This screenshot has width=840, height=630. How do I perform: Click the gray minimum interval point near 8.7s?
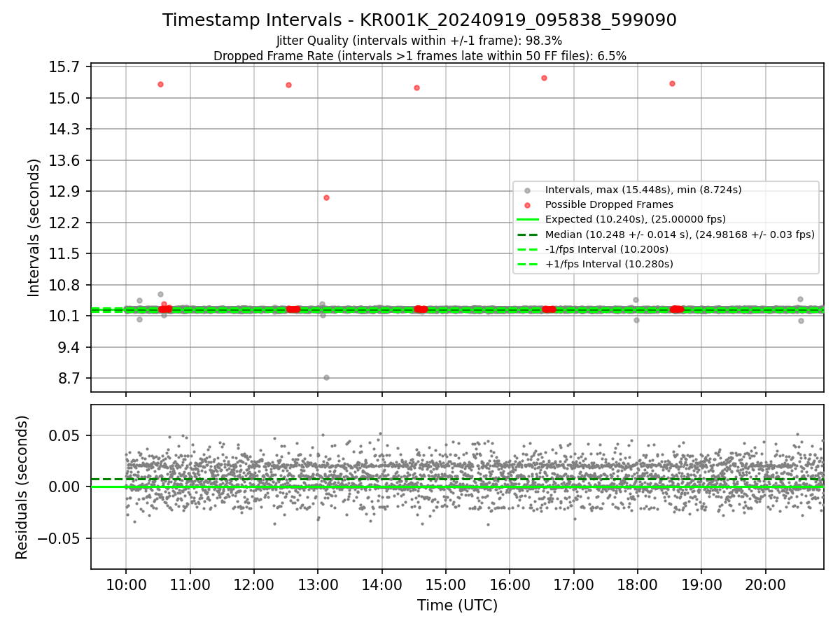(x=326, y=377)
